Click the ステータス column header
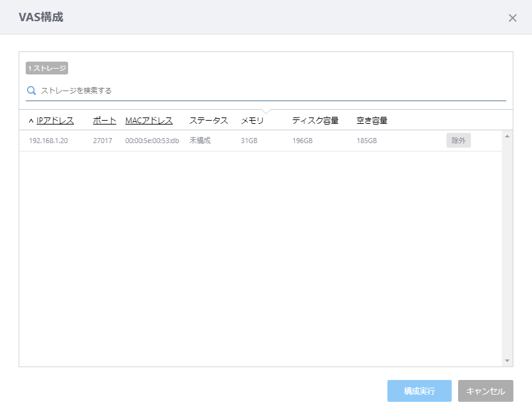The width and height of the screenshot is (532, 414). [208, 121]
